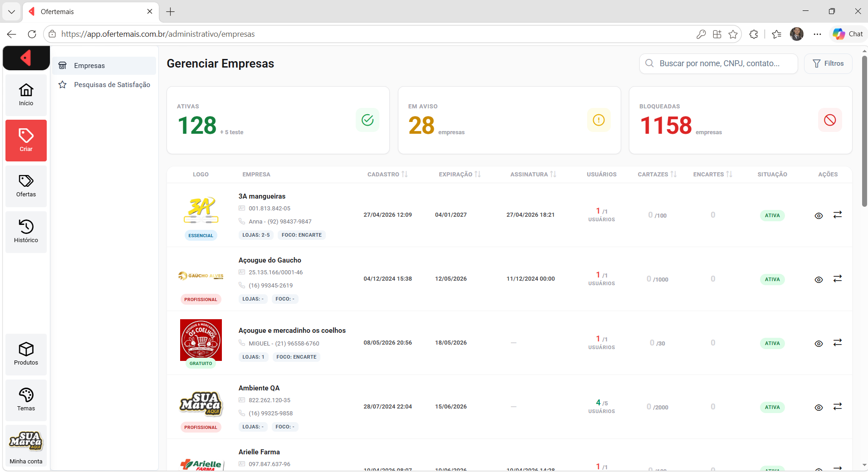Open Copilot Chat button
Image resolution: width=868 pixels, height=472 pixels.
pyautogui.click(x=848, y=34)
